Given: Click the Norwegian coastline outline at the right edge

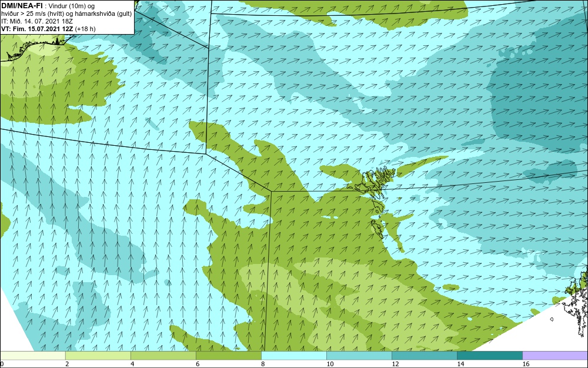Looking at the screenshot, I should coord(577,303).
